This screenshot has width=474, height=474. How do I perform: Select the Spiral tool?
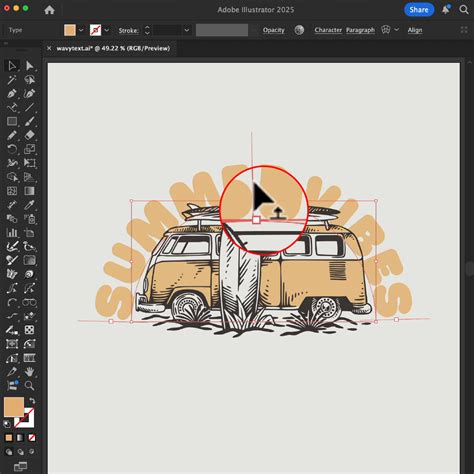click(x=29, y=274)
